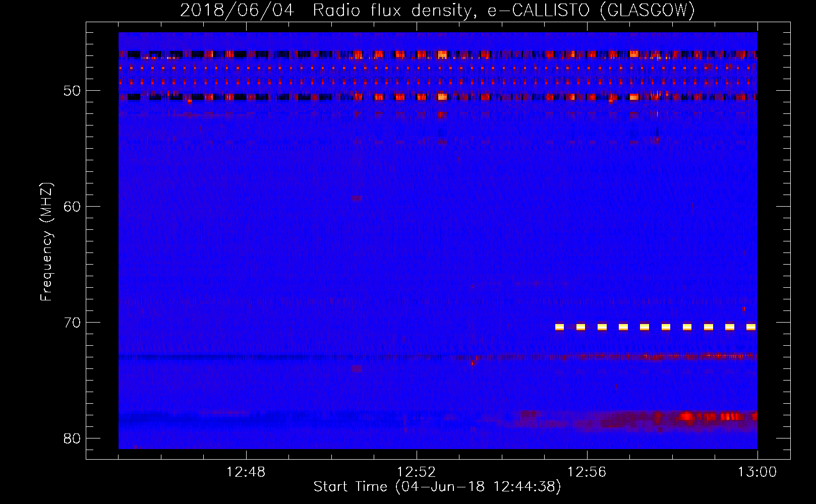The image size is (816, 504).
Task: Click the '12:52' time tick label
Action: pos(416,472)
